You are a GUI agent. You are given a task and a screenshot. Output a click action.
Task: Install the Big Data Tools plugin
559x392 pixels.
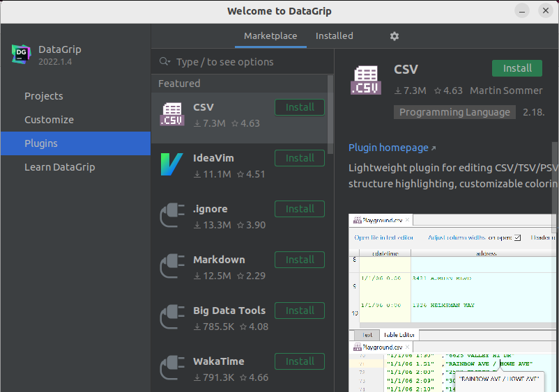300,311
